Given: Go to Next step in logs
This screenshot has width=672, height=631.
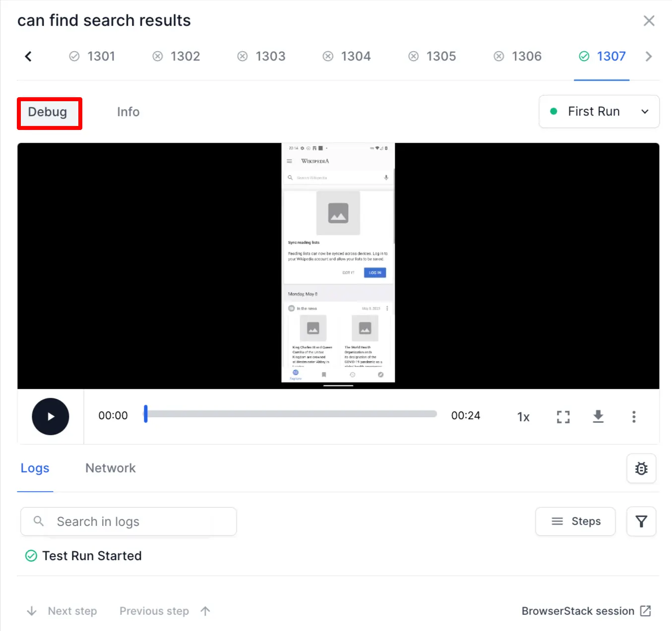Looking at the screenshot, I should (62, 611).
